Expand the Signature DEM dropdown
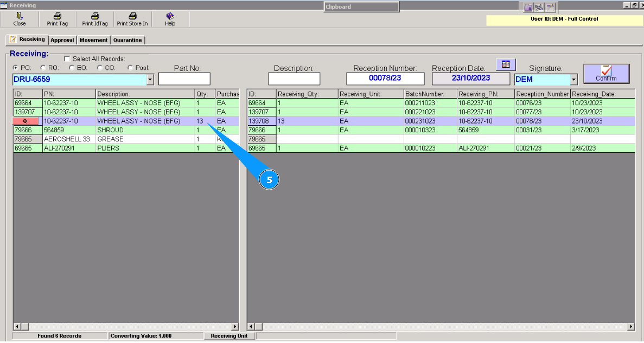This screenshot has width=644, height=343. pyautogui.click(x=573, y=80)
